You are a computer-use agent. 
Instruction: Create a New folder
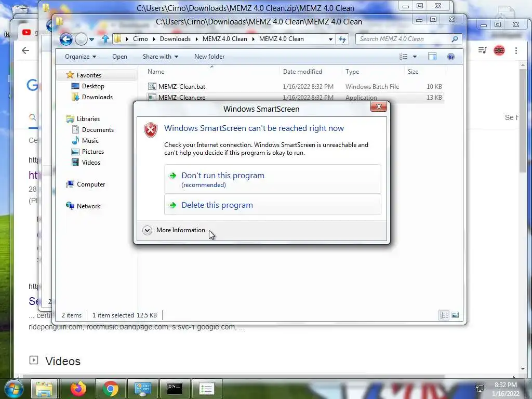click(209, 57)
